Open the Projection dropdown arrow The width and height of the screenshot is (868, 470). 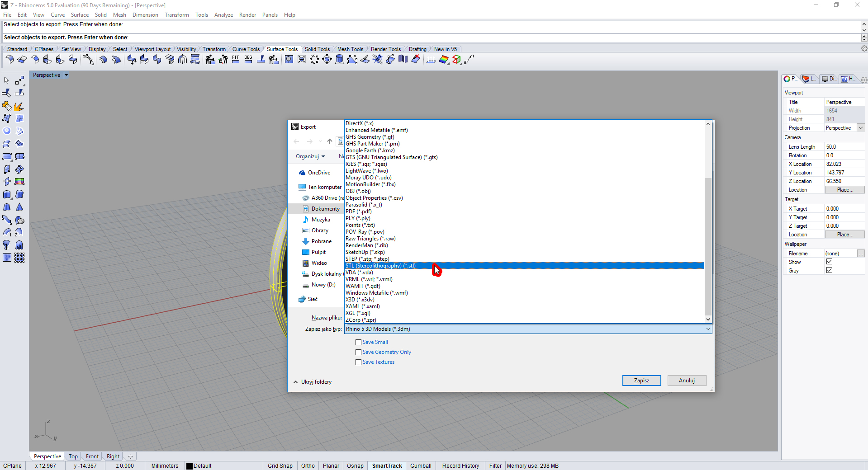coord(861,128)
